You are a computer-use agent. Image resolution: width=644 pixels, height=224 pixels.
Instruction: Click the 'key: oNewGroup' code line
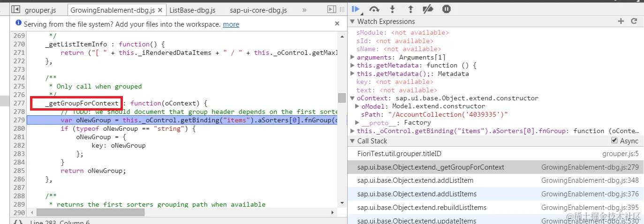[119, 146]
